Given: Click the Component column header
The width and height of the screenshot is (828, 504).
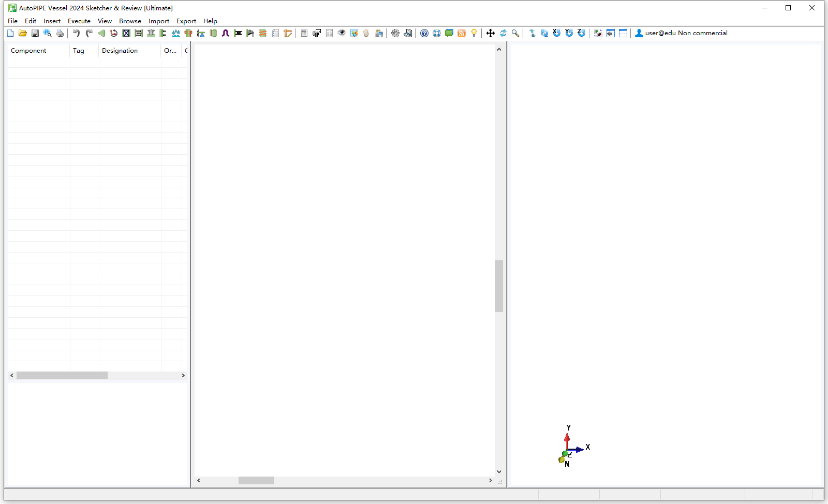Looking at the screenshot, I should click(39, 51).
